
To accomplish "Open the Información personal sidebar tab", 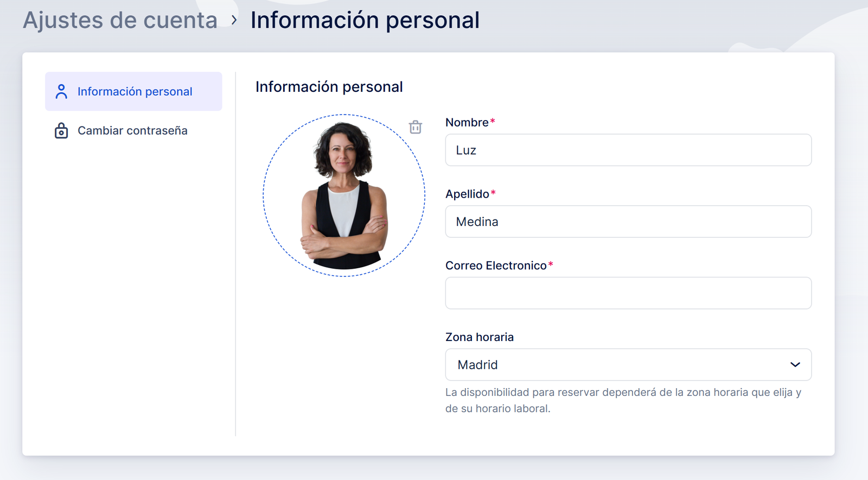I will 134,92.
